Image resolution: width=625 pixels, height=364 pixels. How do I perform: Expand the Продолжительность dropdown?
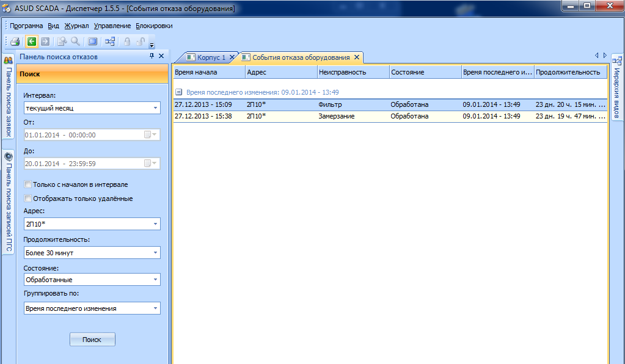tap(155, 253)
